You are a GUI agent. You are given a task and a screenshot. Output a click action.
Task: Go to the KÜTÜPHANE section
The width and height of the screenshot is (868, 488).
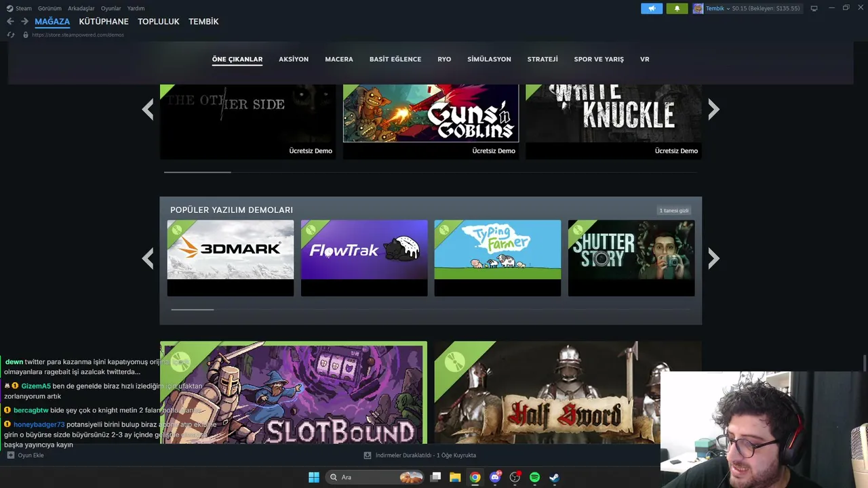tap(104, 22)
